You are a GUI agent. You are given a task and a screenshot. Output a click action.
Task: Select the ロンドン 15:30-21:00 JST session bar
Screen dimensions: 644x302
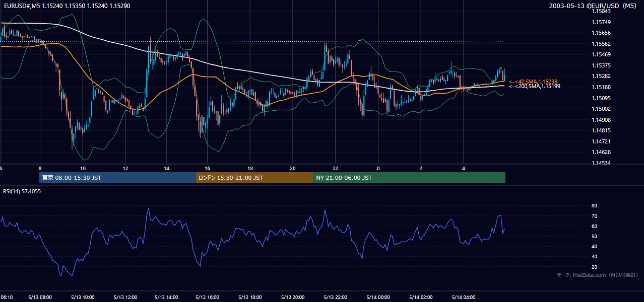[x=254, y=178]
